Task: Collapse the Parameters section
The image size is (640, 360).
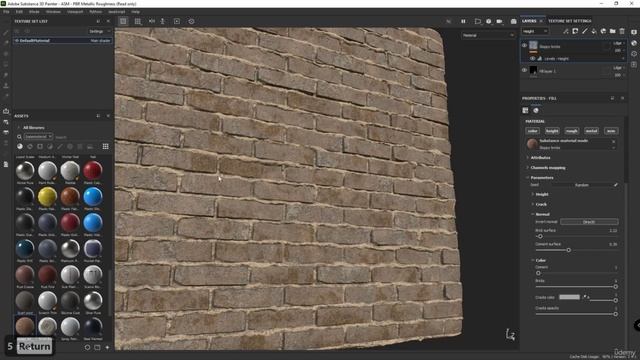Action: pos(542,178)
